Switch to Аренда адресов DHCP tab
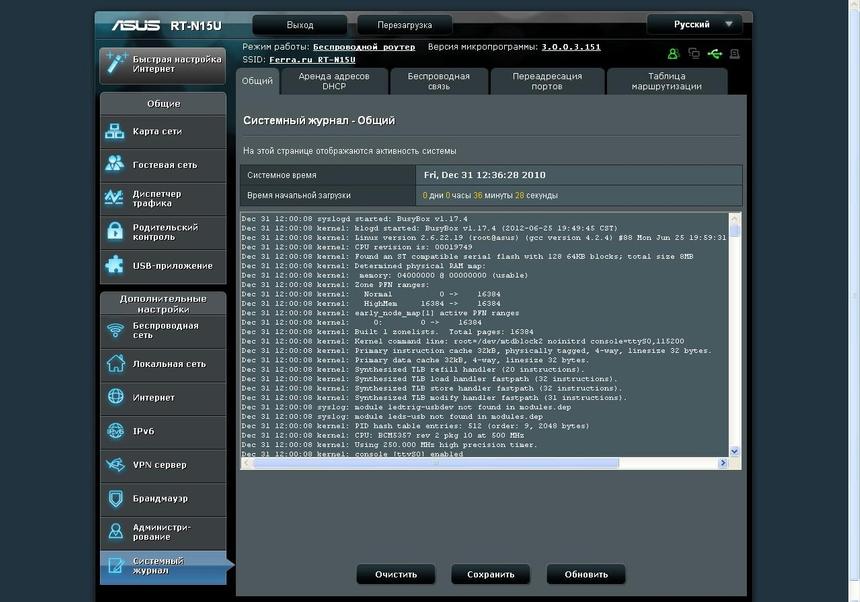This screenshot has width=860, height=602. (333, 81)
